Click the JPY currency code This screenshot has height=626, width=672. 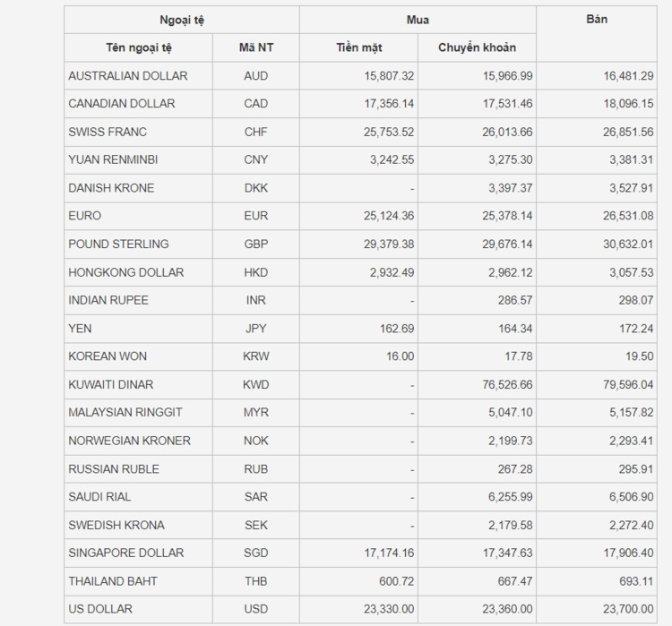point(256,329)
